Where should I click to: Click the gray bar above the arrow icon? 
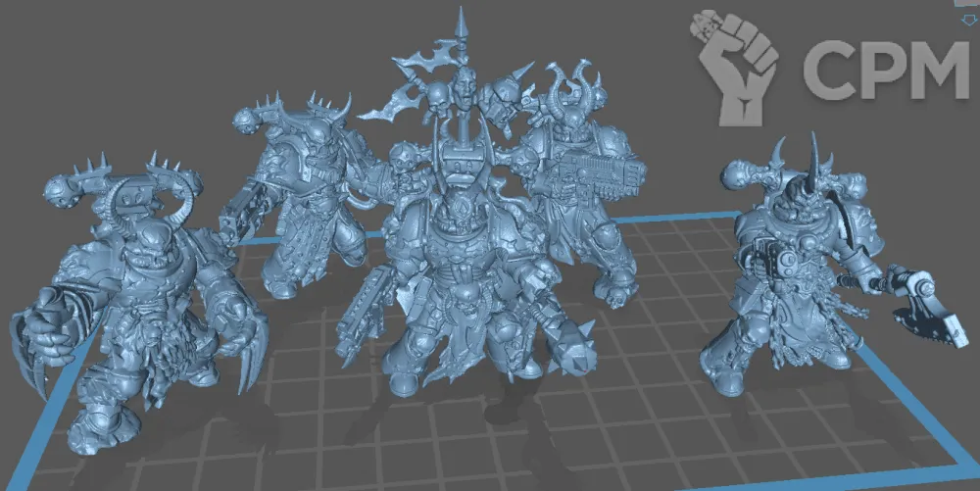[965, 4]
